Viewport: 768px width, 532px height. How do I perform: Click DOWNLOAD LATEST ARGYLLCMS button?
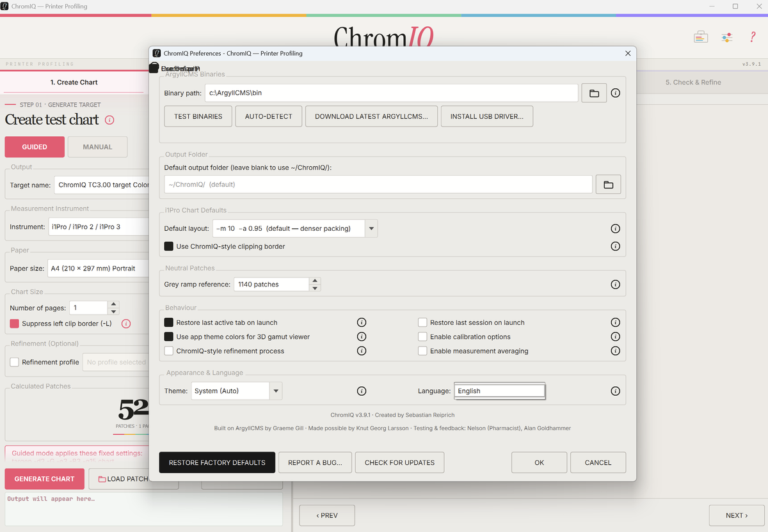(371, 116)
